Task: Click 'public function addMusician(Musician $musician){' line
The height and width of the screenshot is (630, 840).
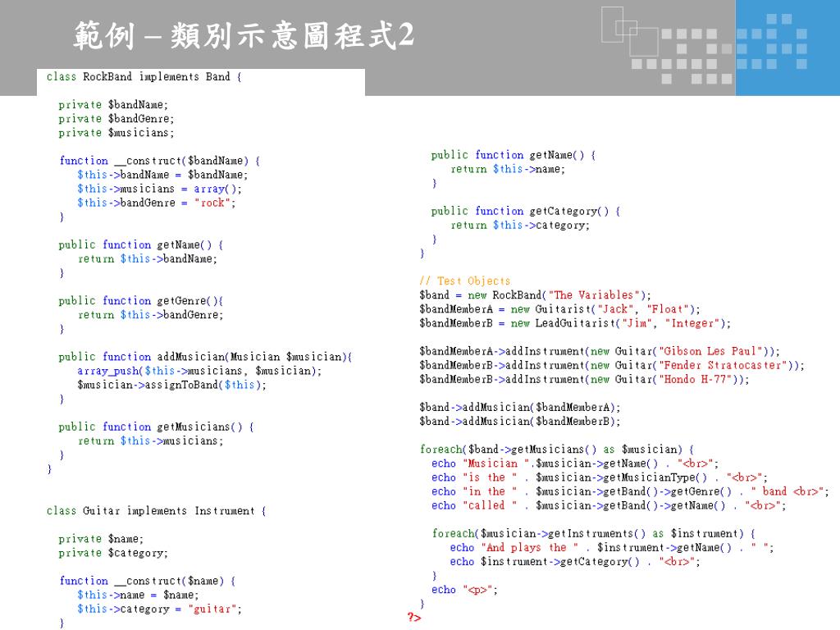Action: coord(205,357)
